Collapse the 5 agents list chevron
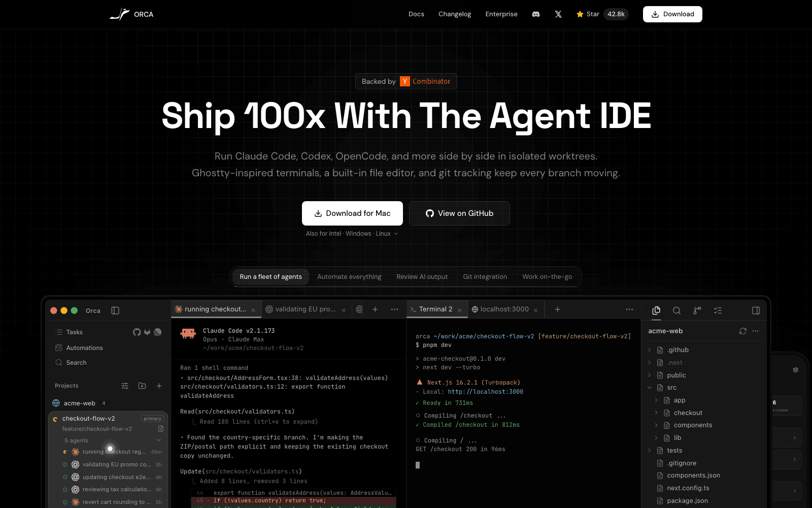Screen dimensions: 812x508 158,440
